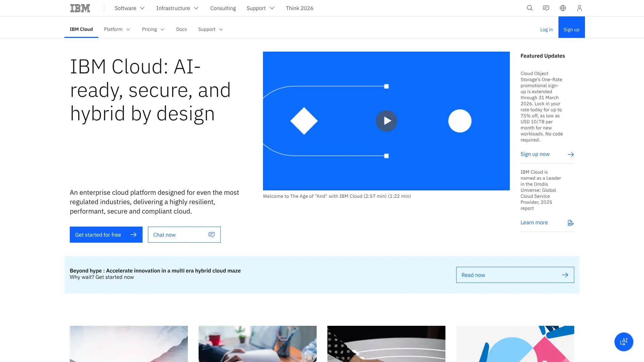Click the video thumbnail with diamond shape

(x=386, y=121)
